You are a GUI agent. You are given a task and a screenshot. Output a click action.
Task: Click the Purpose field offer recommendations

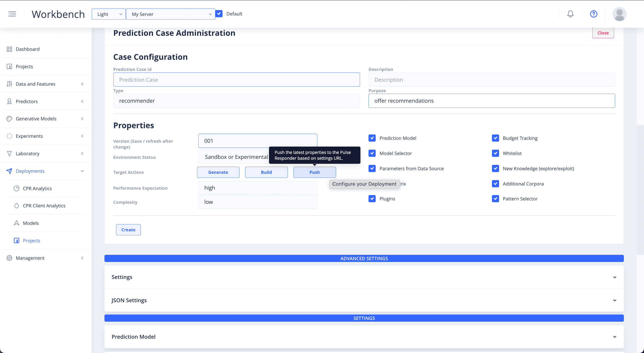[491, 101]
